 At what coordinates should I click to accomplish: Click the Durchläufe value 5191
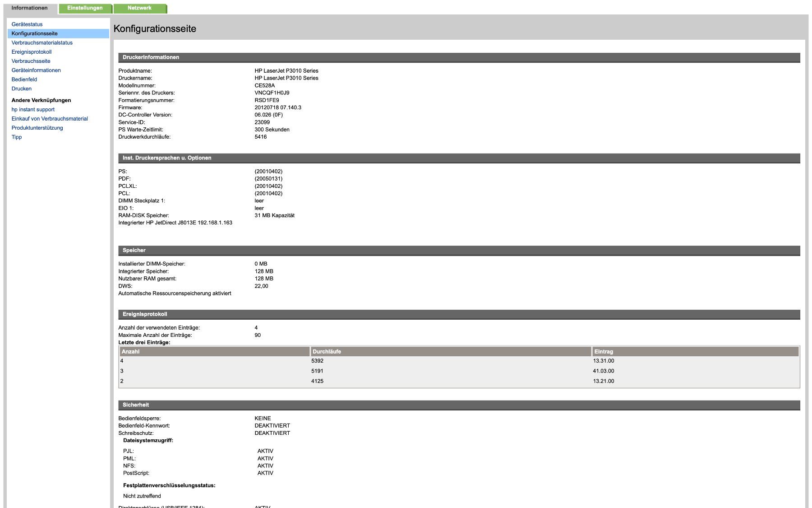[x=317, y=371]
